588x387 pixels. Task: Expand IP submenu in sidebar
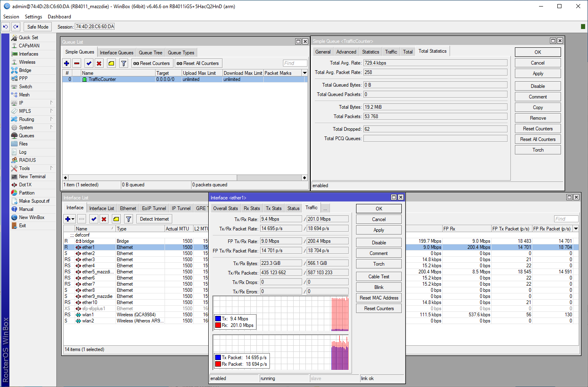[x=51, y=103]
